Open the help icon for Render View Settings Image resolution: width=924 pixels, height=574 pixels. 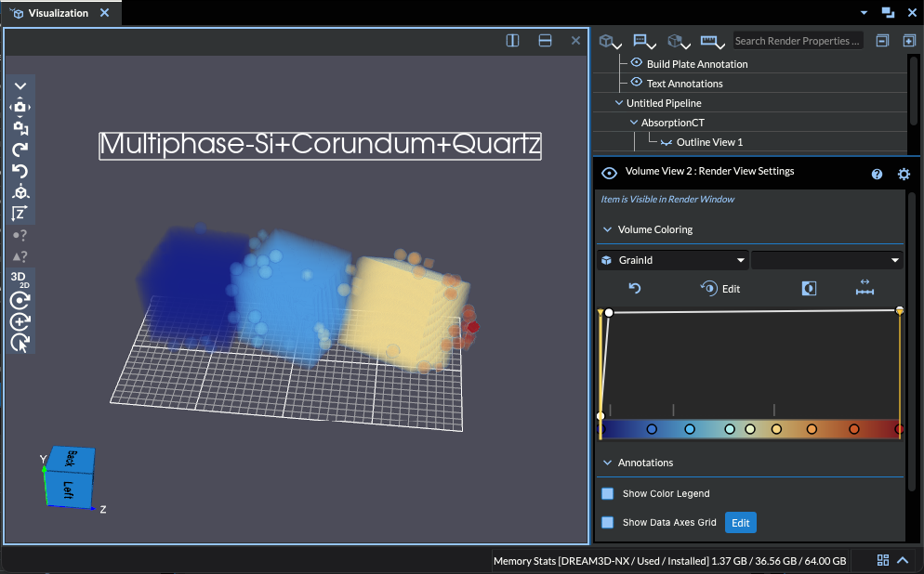coord(877,174)
